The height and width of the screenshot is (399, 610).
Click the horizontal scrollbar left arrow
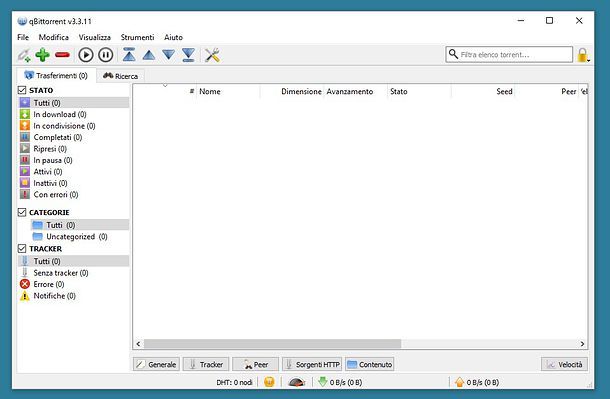tap(138, 344)
